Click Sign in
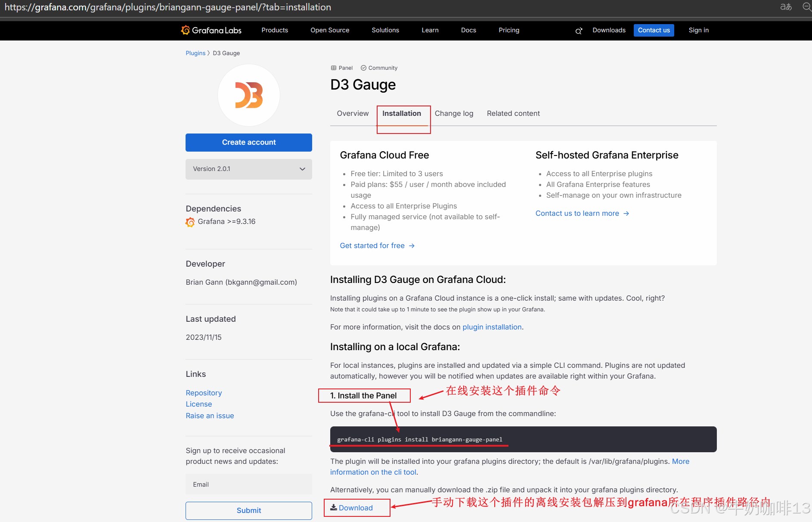This screenshot has height=522, width=812. [x=698, y=30]
